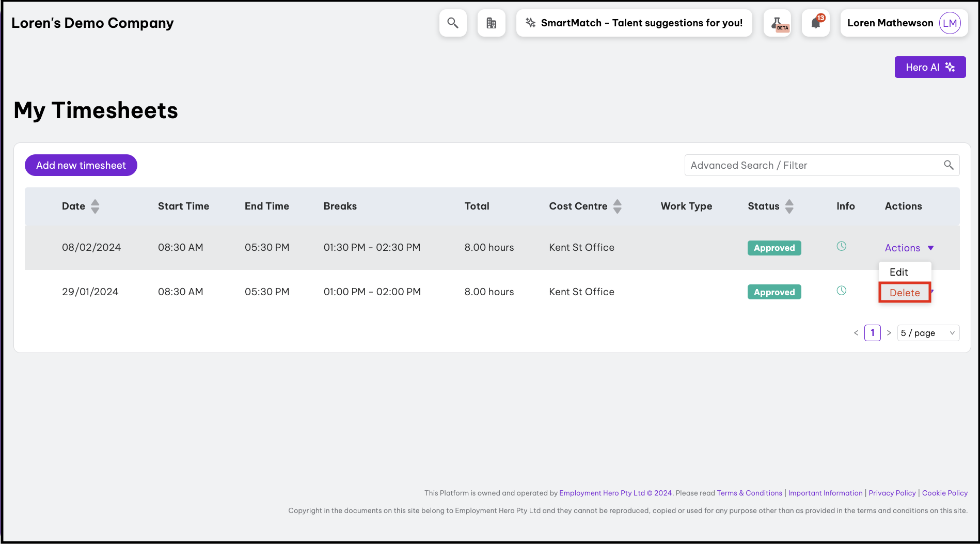Open the 5 / page size dropdown

[928, 333]
